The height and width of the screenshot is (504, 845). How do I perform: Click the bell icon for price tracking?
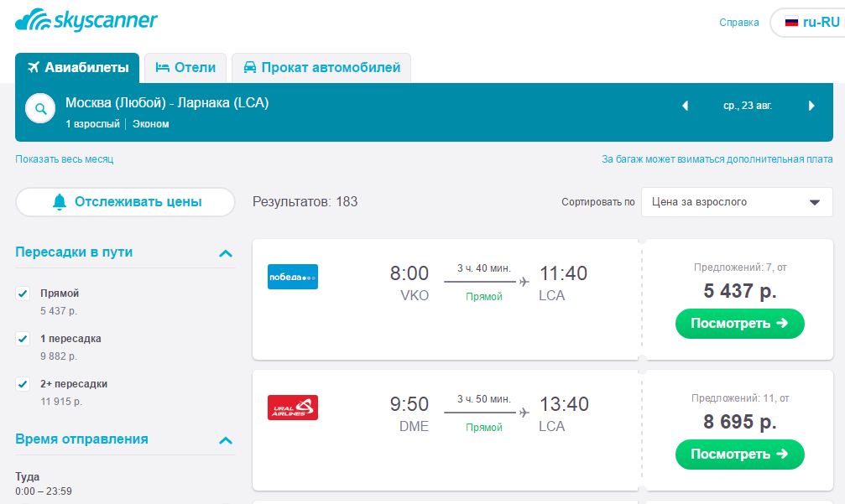click(59, 201)
